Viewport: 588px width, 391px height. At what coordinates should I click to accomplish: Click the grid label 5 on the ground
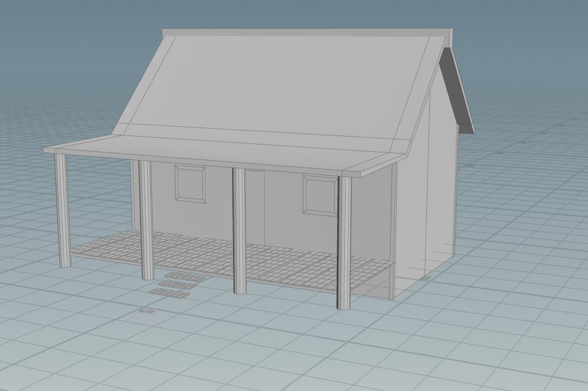[x=147, y=310]
